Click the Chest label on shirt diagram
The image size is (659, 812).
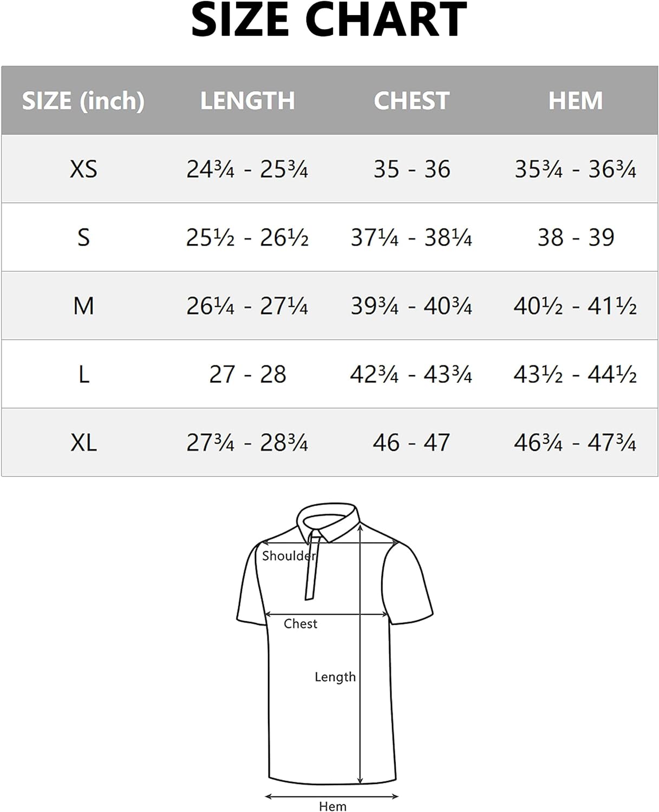point(301,624)
